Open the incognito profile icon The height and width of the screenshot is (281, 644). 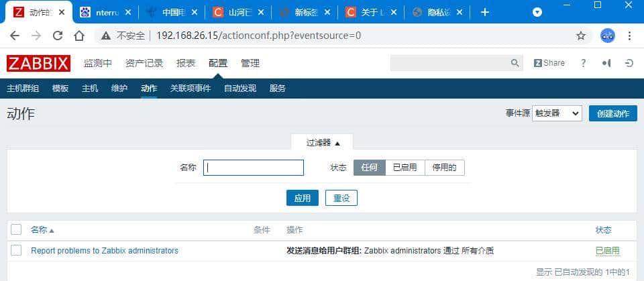(608, 36)
